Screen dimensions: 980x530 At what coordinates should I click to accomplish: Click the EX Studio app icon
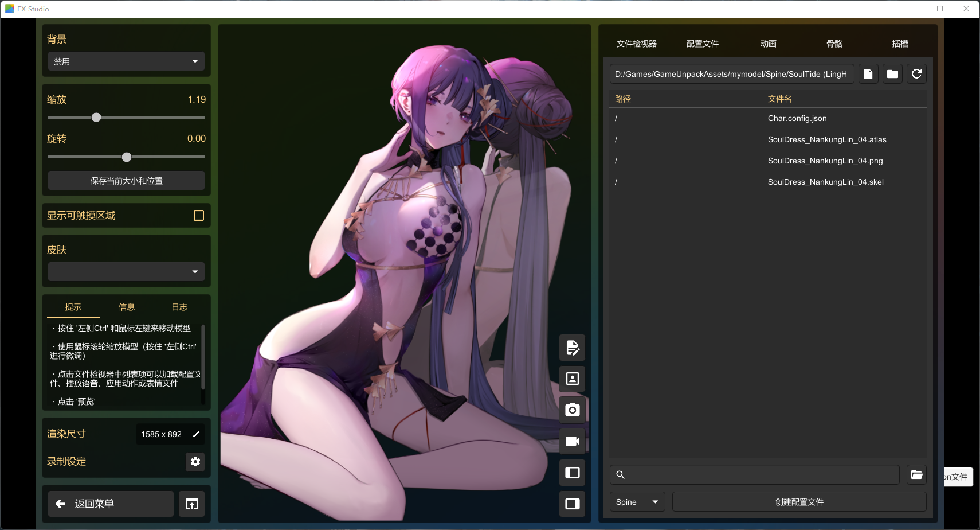[10, 9]
